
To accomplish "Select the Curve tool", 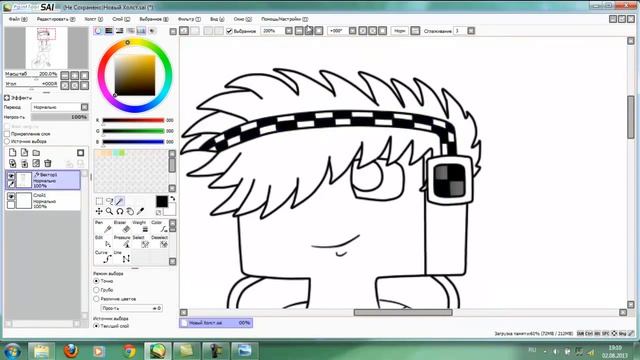I will 103,257.
